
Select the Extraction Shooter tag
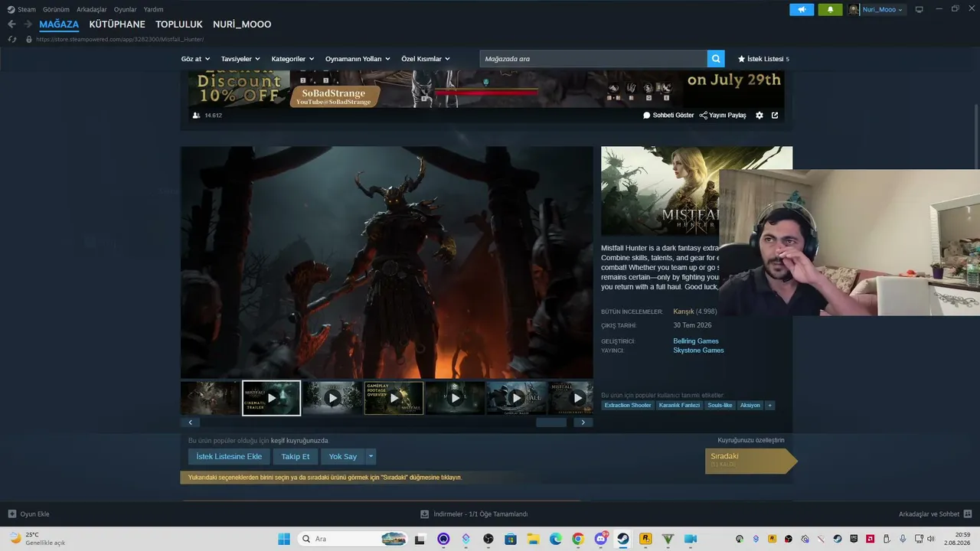pos(628,405)
